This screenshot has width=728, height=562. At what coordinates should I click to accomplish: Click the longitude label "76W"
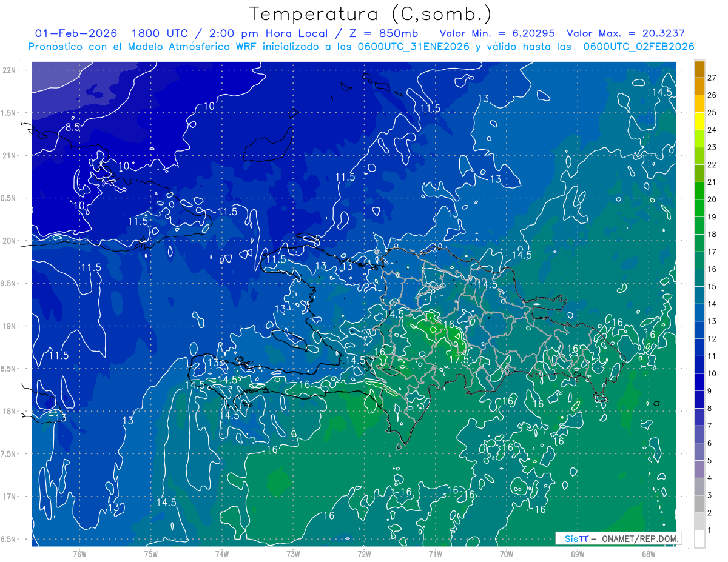coord(79,554)
